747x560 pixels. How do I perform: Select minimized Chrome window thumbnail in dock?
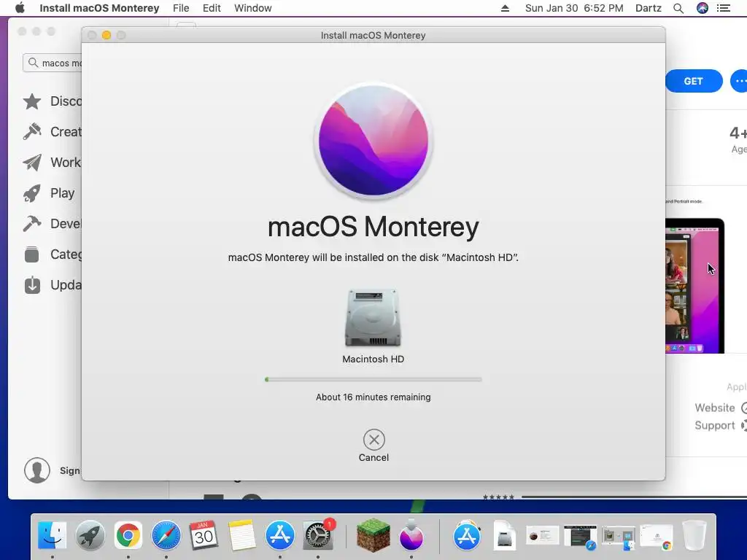coord(657,537)
